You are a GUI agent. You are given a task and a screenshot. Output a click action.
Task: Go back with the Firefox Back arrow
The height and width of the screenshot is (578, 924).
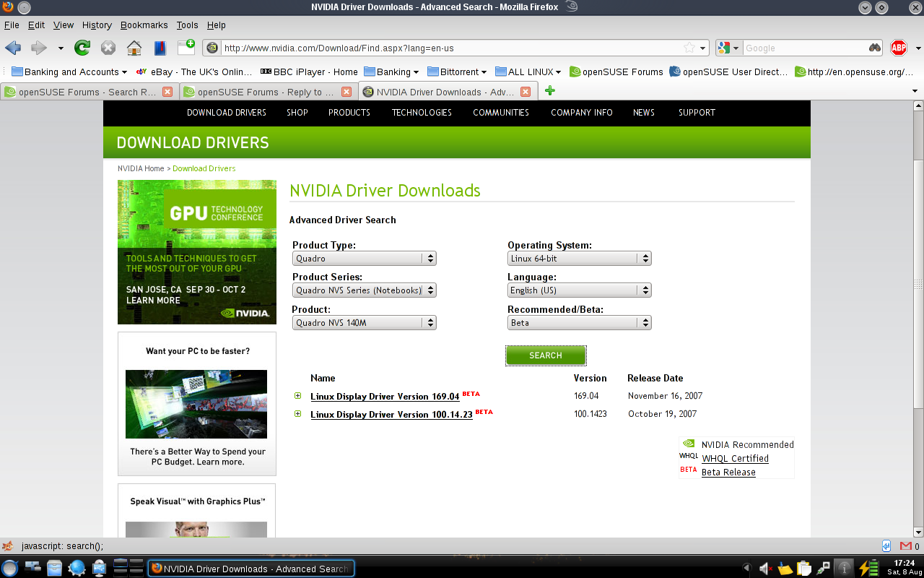tap(13, 48)
